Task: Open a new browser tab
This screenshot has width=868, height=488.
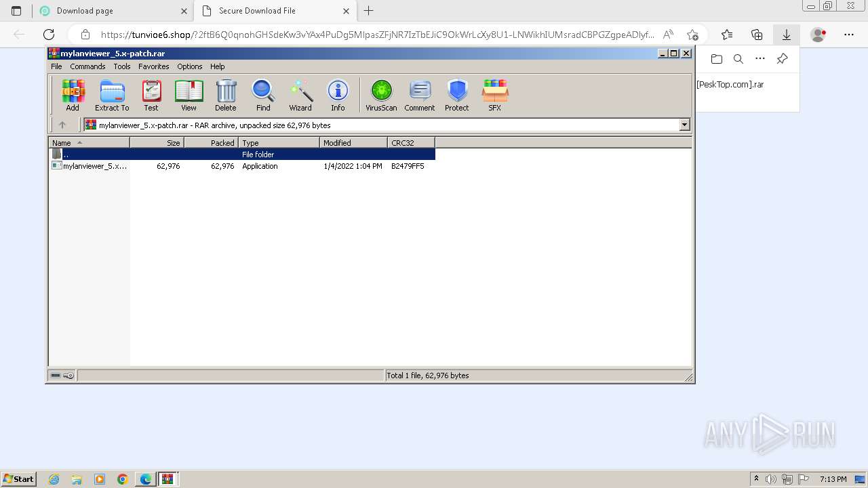Action: click(x=368, y=11)
